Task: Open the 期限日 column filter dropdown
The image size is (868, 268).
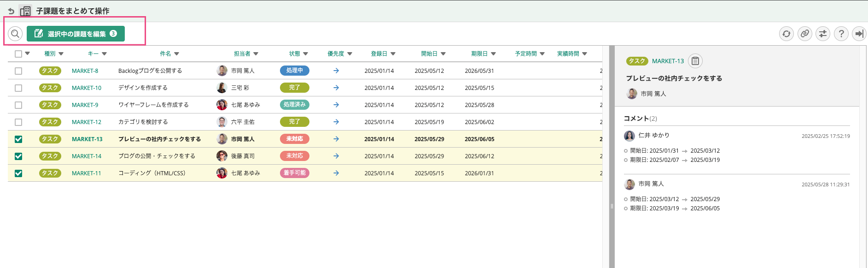Action: tap(494, 54)
